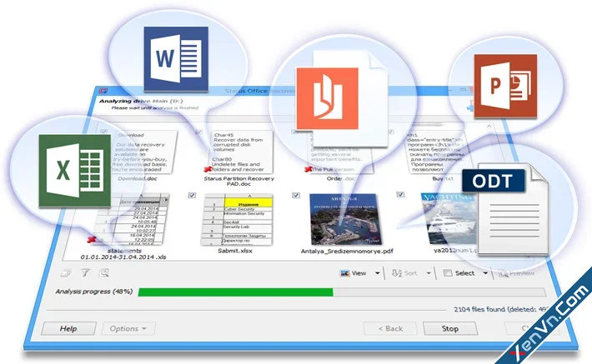Click the Starus Office Recovery title bar icon

103,91
